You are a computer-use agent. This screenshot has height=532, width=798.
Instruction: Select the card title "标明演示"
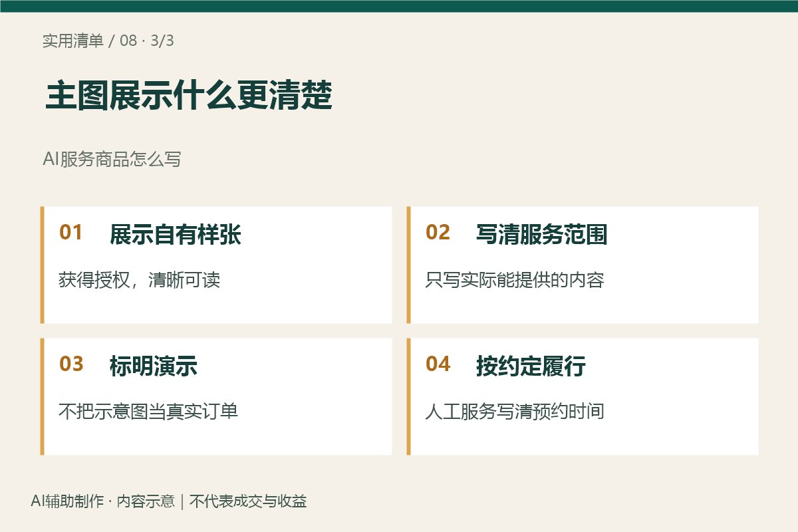(x=153, y=366)
